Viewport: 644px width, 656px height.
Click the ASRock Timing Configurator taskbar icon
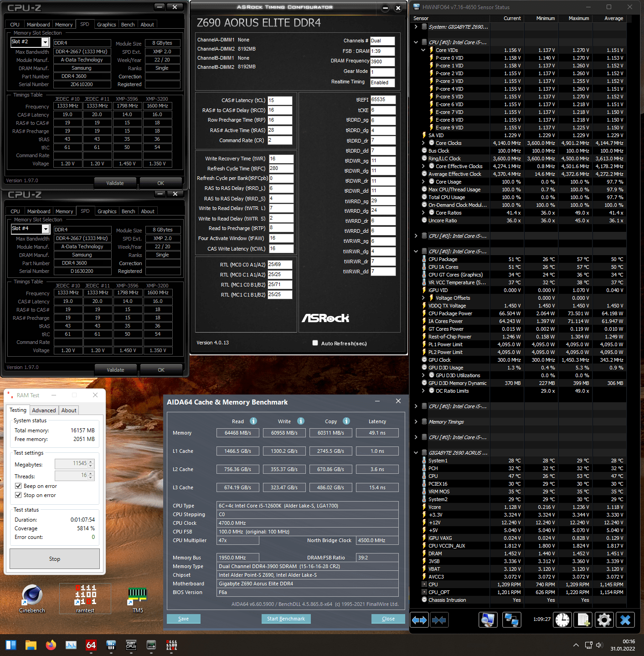(151, 645)
